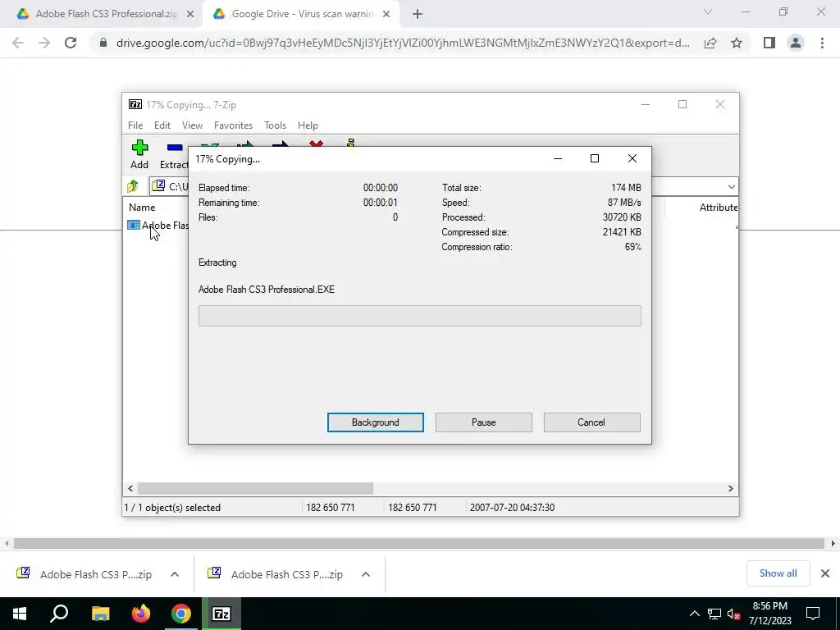Click Show all downloads
840x630 pixels.
(778, 573)
